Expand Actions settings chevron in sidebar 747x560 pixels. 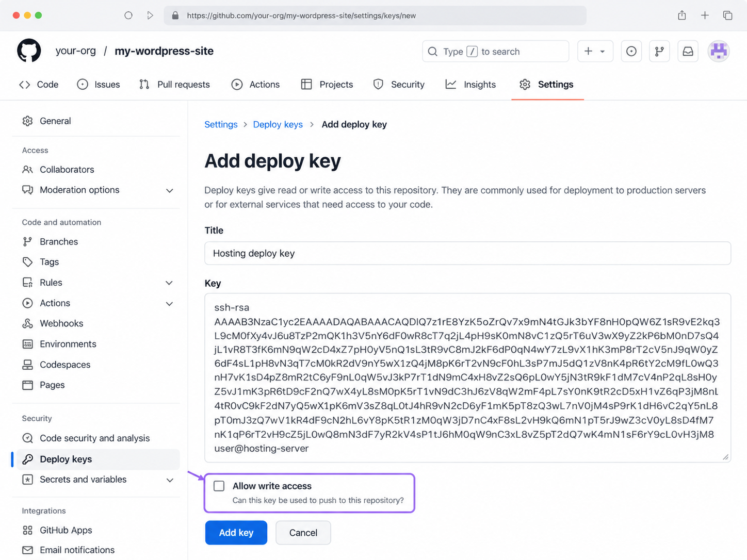(x=169, y=303)
